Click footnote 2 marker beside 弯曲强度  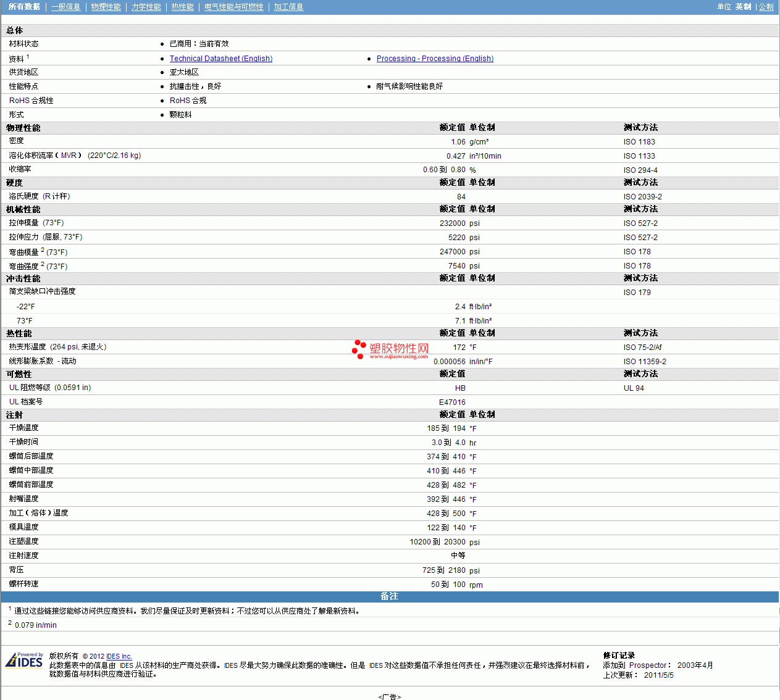click(43, 264)
